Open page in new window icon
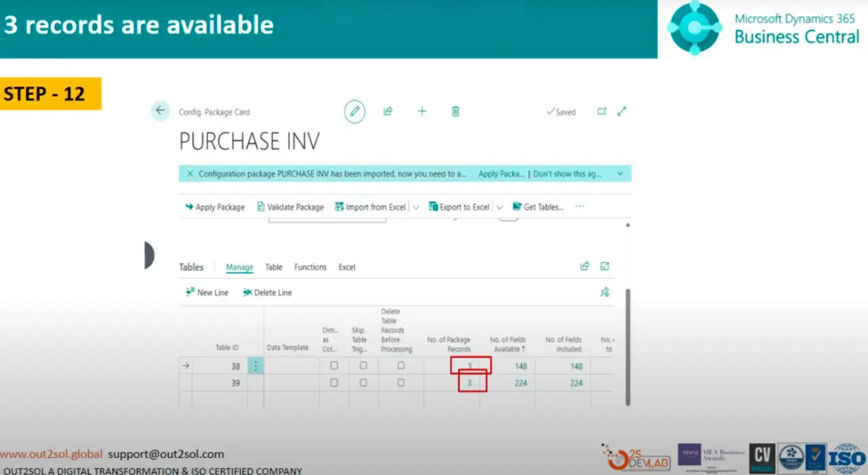 click(601, 111)
